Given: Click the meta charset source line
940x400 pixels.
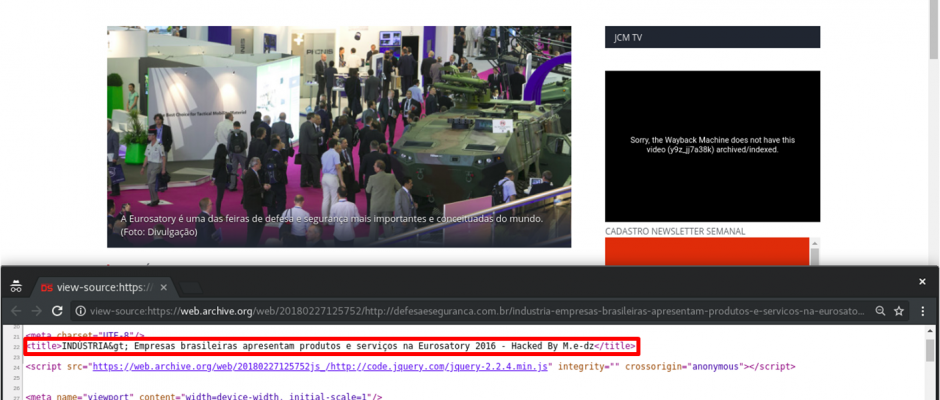Looking at the screenshot, I should click(x=85, y=334).
